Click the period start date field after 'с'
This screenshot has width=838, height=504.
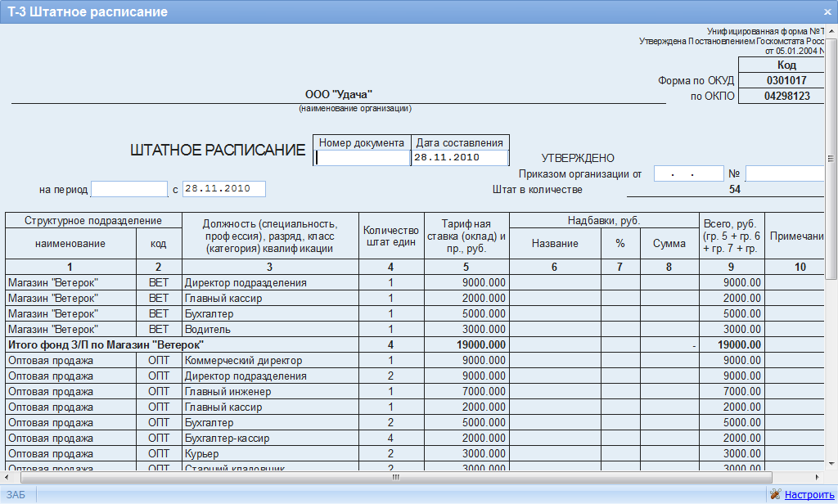pos(224,189)
